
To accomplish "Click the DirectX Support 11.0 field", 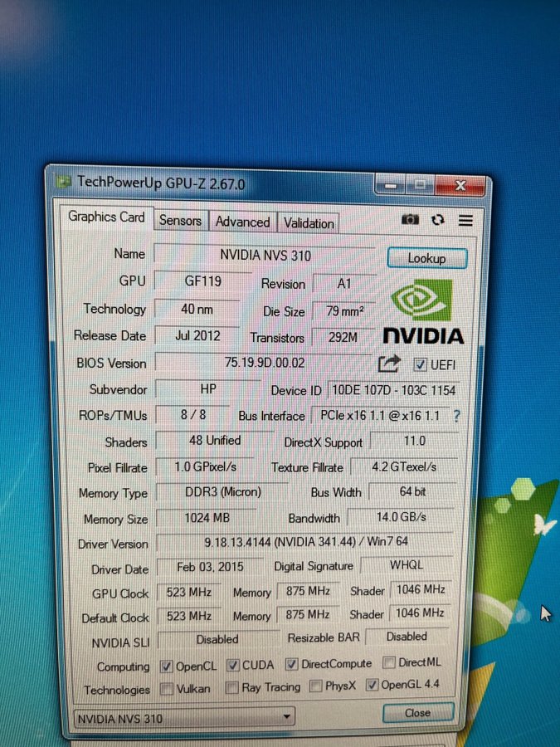I will 414,441.
